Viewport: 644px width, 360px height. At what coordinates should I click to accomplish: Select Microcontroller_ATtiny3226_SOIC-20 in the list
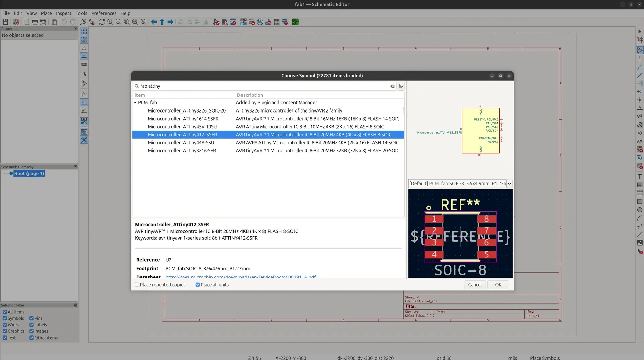coord(268,111)
